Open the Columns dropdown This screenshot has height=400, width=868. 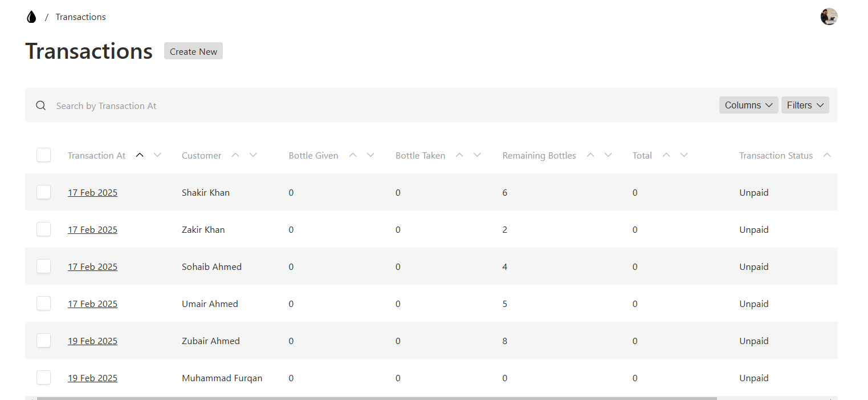coord(748,105)
